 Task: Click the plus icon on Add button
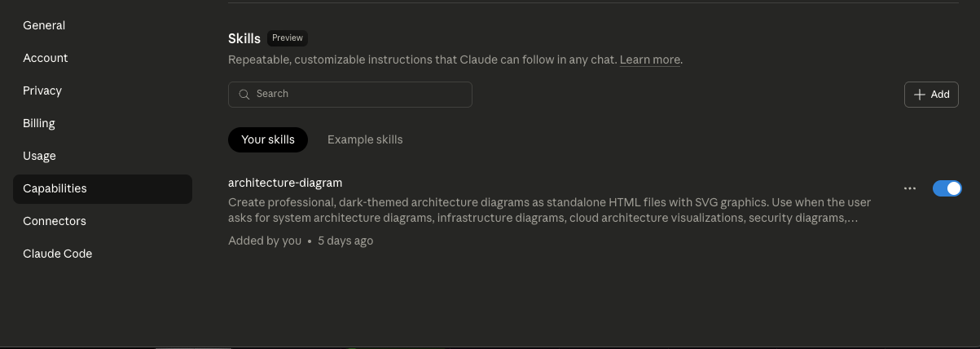(920, 95)
